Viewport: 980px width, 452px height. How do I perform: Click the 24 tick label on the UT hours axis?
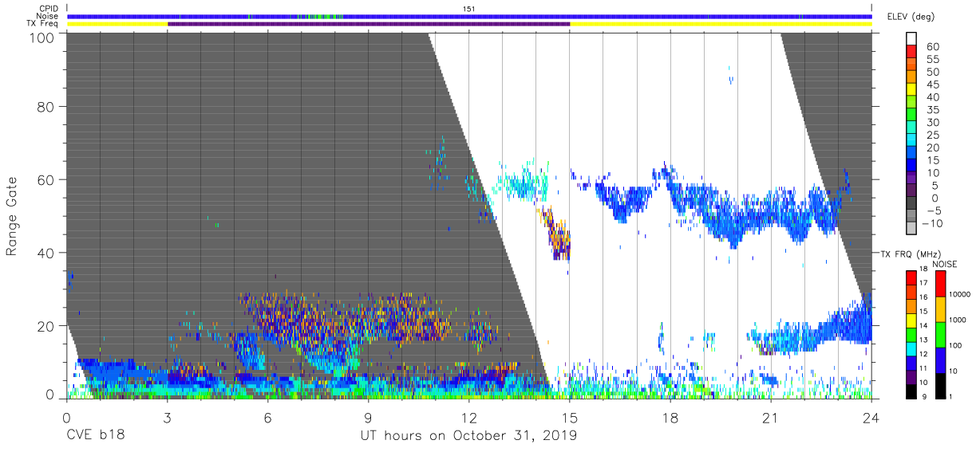point(871,416)
